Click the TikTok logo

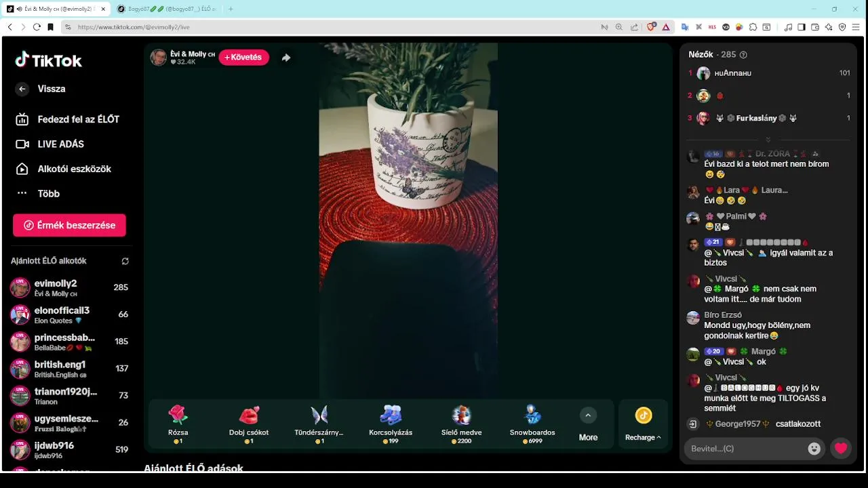point(48,60)
